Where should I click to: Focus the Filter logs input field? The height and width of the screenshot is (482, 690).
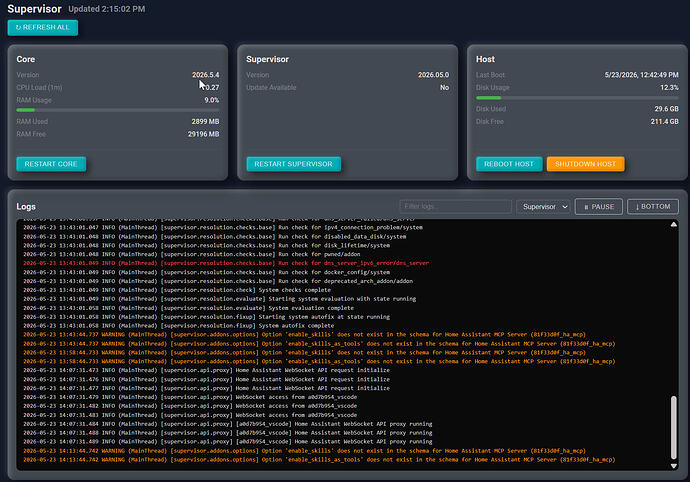455,206
